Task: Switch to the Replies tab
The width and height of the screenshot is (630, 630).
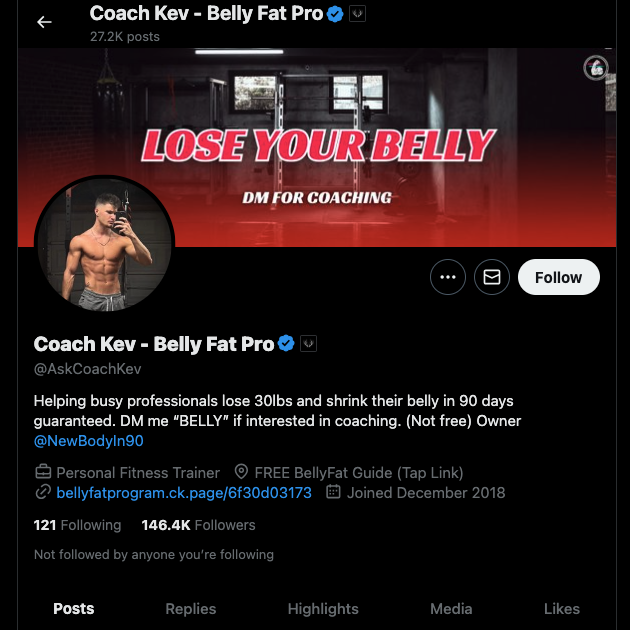Action: pos(190,608)
